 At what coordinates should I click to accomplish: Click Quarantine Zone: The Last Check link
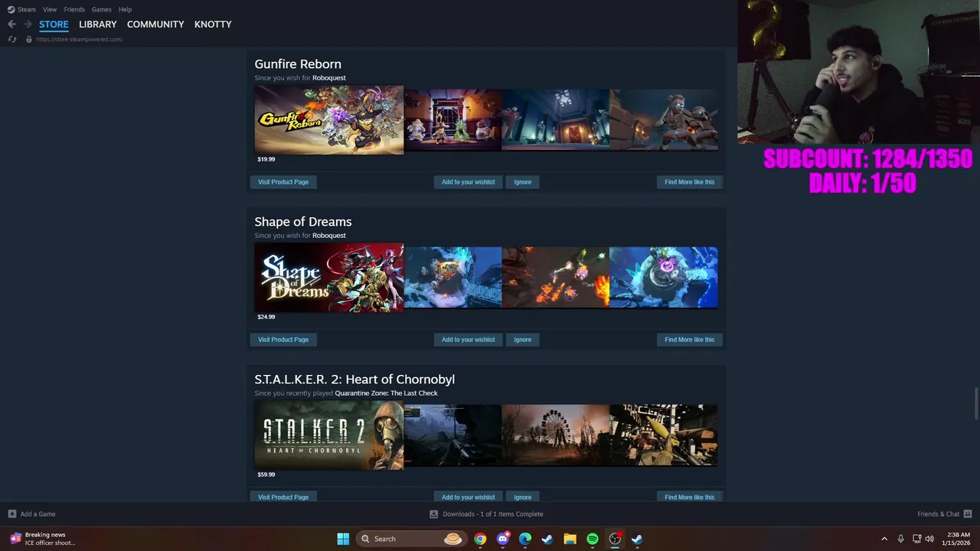click(x=387, y=393)
